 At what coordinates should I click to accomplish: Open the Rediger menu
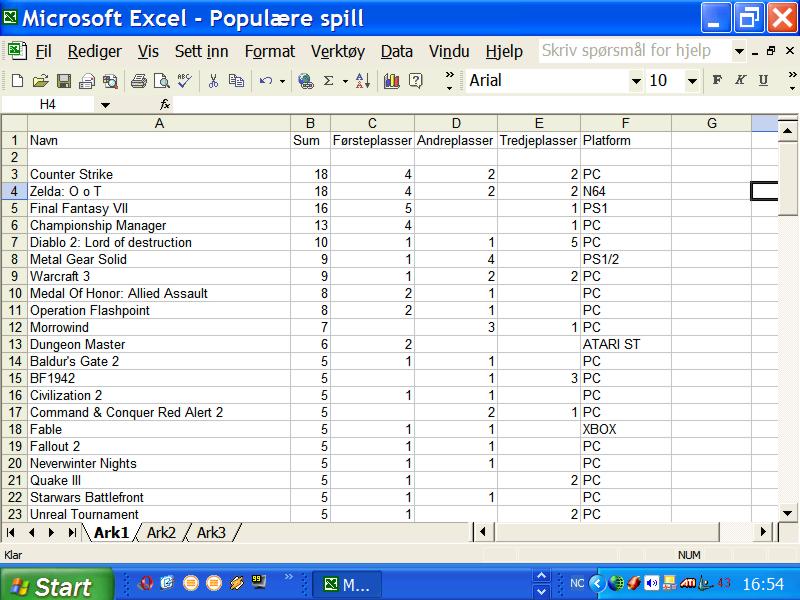click(x=94, y=51)
